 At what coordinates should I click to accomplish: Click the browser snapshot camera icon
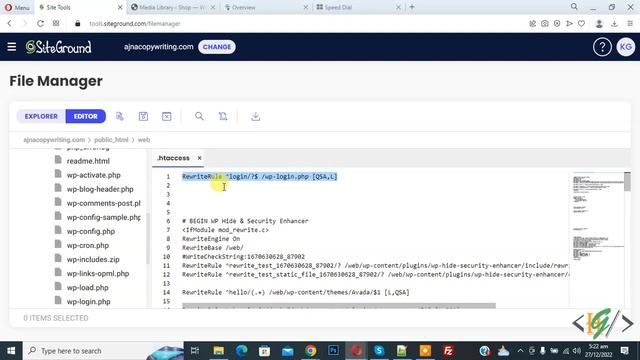pyautogui.click(x=544, y=24)
